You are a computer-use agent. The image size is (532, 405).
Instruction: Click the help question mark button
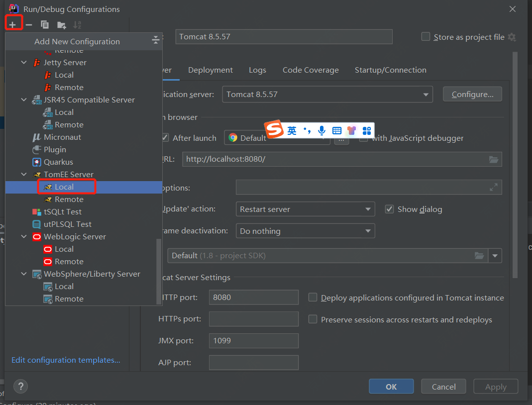[21, 387]
